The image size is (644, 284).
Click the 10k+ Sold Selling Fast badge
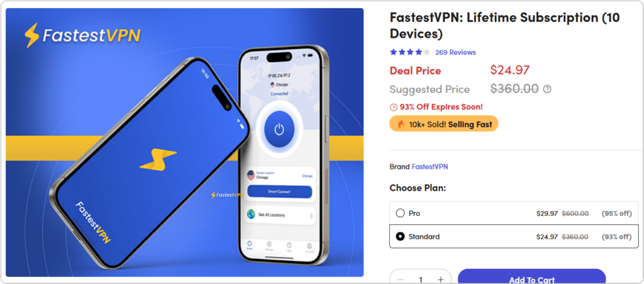pyautogui.click(x=443, y=123)
